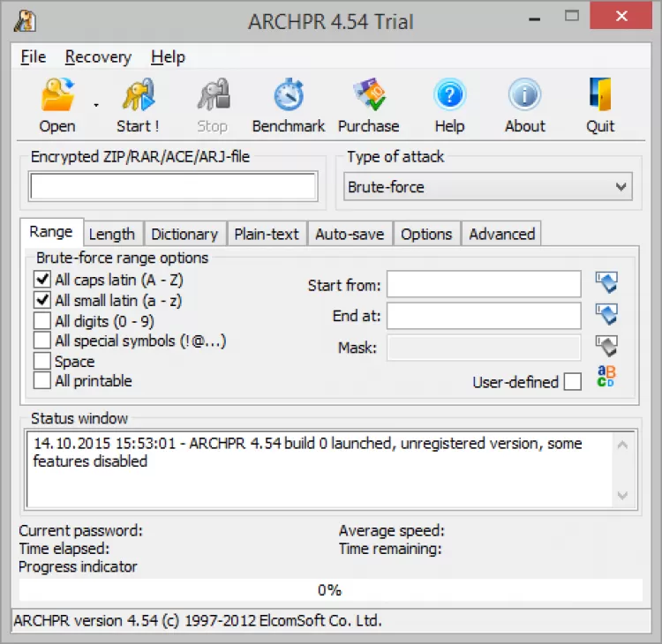The image size is (662, 644).
Task: Switch to the Options tab
Action: (426, 234)
